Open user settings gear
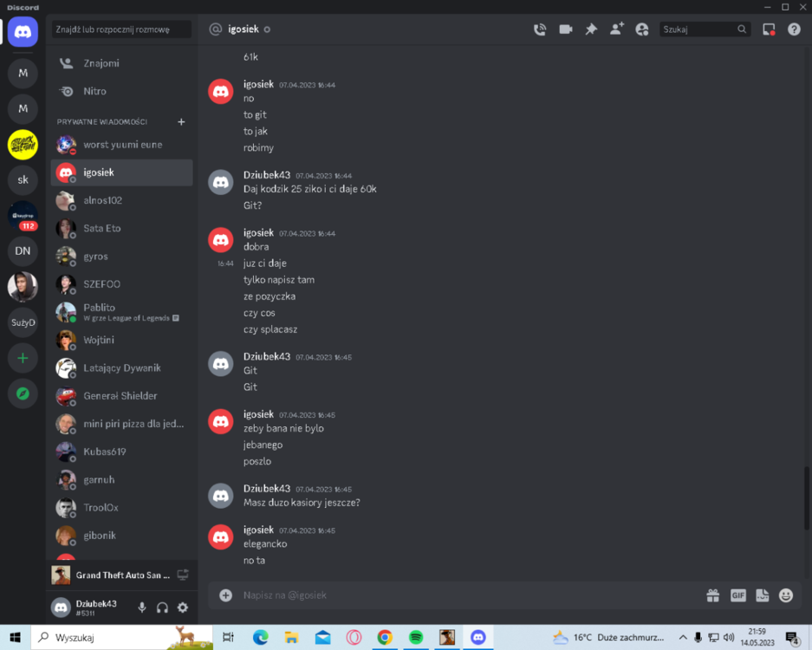This screenshot has width=812, height=650. [x=183, y=608]
